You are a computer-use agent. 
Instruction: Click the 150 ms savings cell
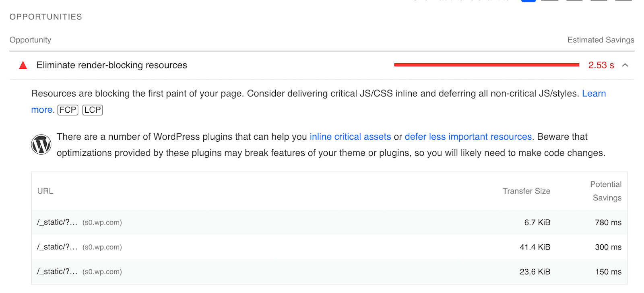pyautogui.click(x=608, y=272)
